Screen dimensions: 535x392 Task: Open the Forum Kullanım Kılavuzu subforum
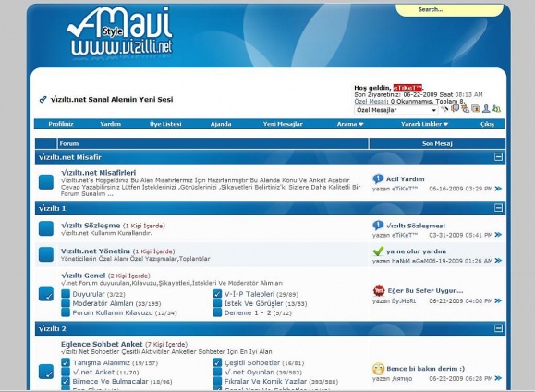pyautogui.click(x=113, y=312)
